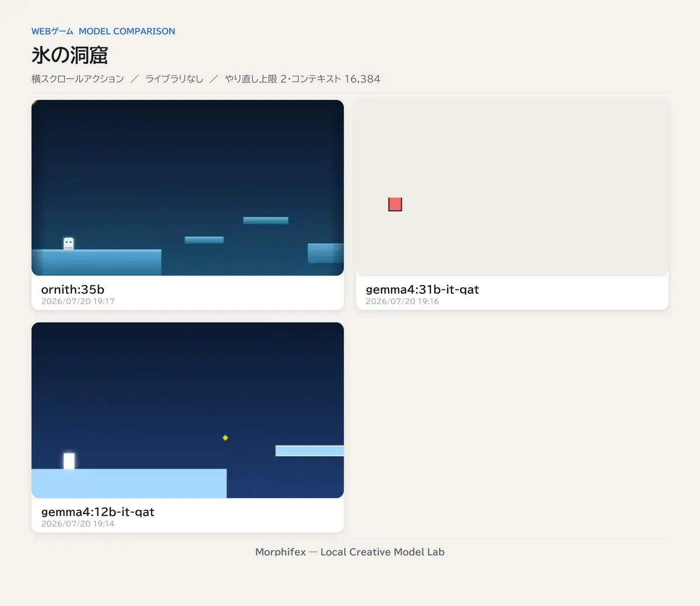Click the highest floating ice platform in ornith preview
700x606 pixels.
(265, 220)
